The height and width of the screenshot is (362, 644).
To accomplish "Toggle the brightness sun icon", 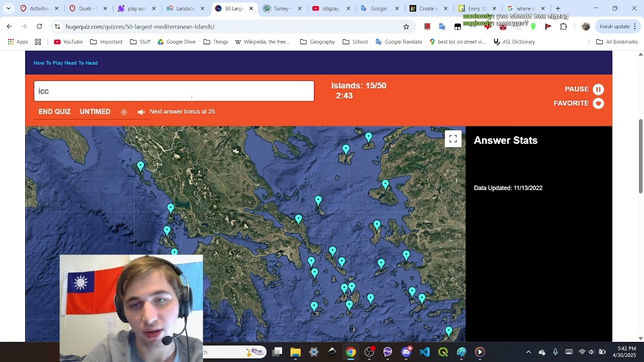I will point(124,112).
